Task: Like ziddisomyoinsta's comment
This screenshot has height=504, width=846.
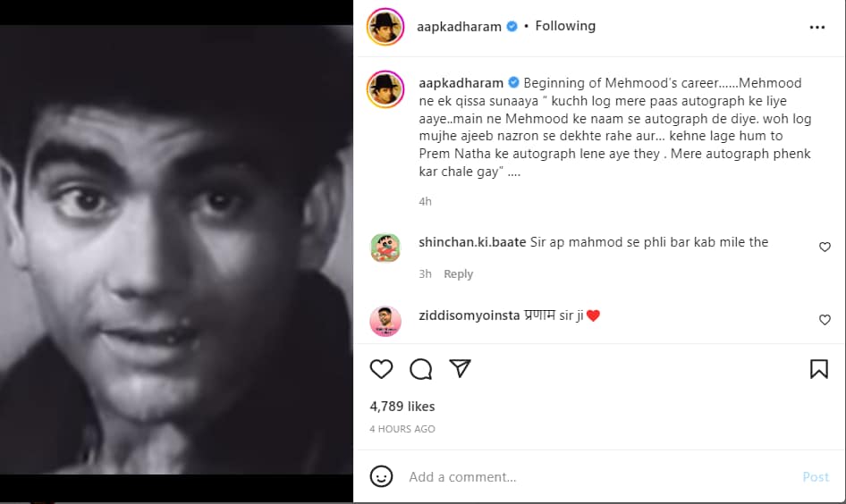Action: pyautogui.click(x=825, y=319)
